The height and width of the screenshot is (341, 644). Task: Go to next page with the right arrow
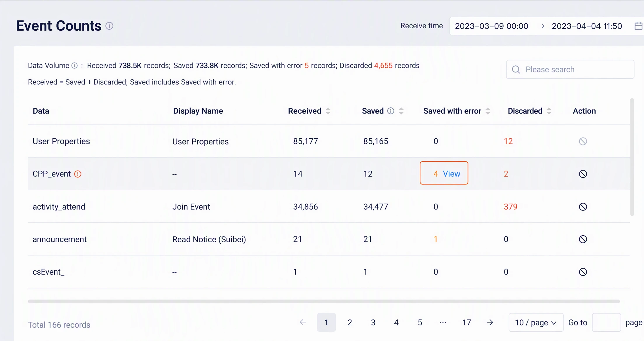tap(490, 322)
